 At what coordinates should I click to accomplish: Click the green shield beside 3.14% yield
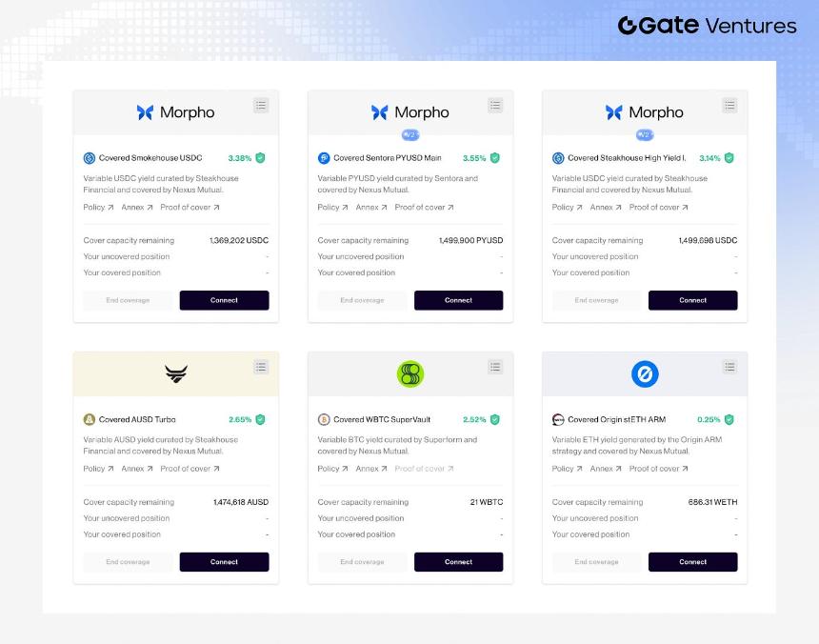[x=729, y=158]
